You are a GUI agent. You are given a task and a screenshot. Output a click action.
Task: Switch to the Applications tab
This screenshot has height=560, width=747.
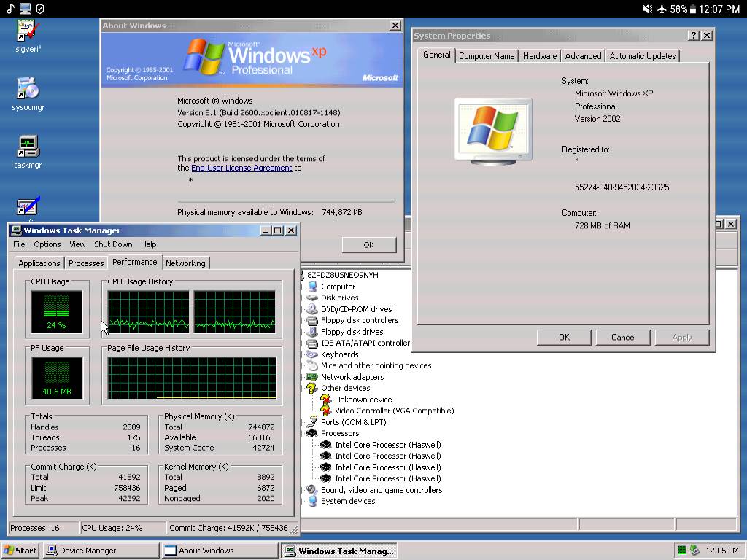coord(39,263)
